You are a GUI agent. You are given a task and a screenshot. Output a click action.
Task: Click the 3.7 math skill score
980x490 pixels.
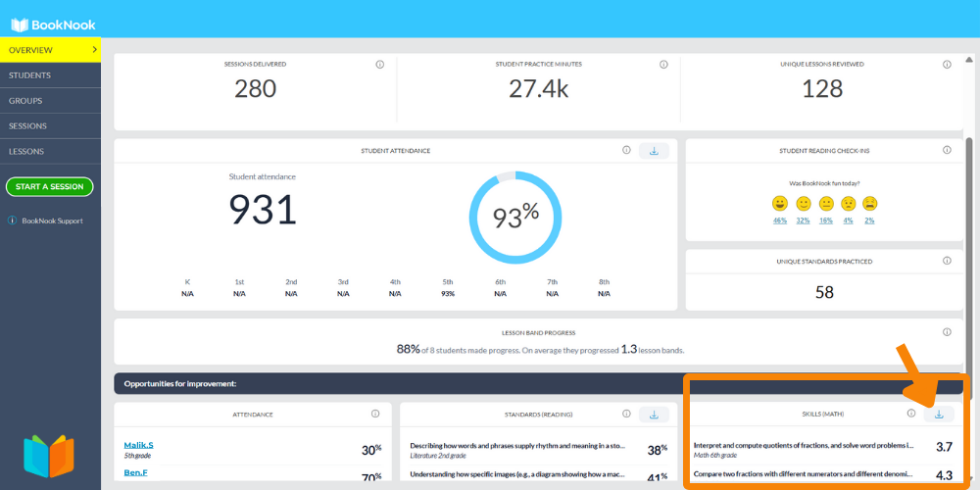944,447
